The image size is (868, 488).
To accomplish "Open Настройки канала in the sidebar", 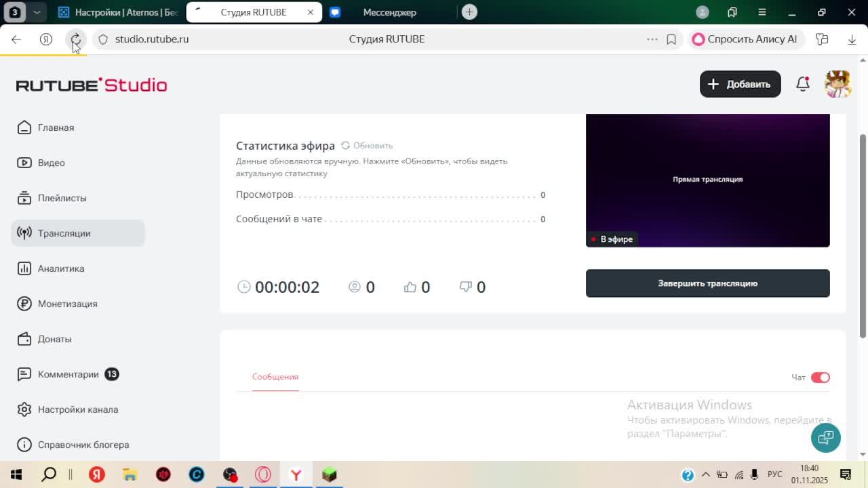I will point(78,409).
